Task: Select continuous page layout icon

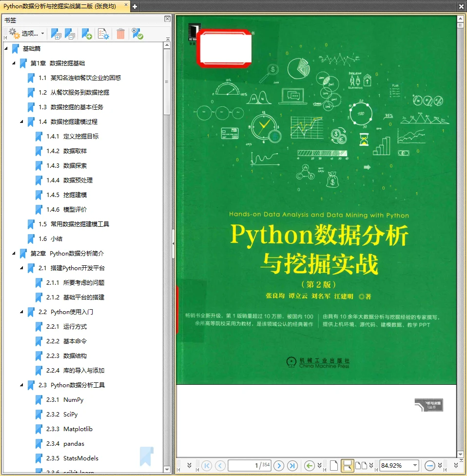Action: pyautogui.click(x=348, y=465)
